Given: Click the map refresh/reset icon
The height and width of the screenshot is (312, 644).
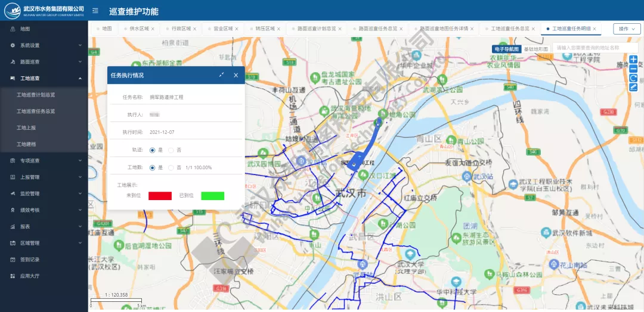Looking at the screenshot, I should [633, 78].
